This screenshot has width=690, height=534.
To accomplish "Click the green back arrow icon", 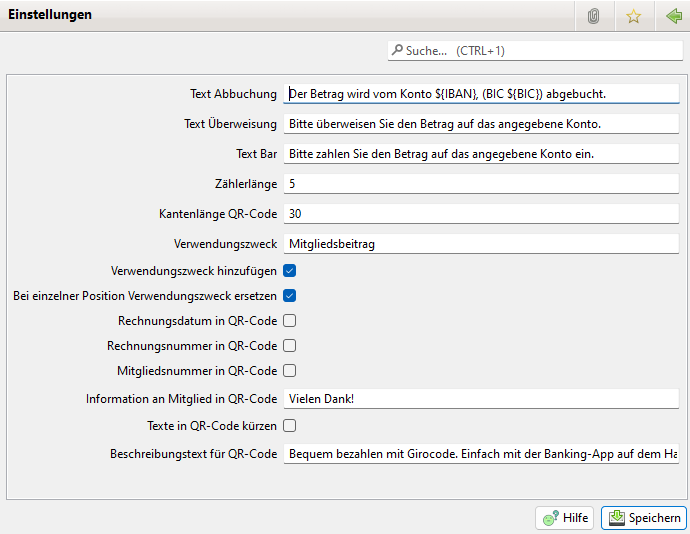I will click(x=673, y=16).
